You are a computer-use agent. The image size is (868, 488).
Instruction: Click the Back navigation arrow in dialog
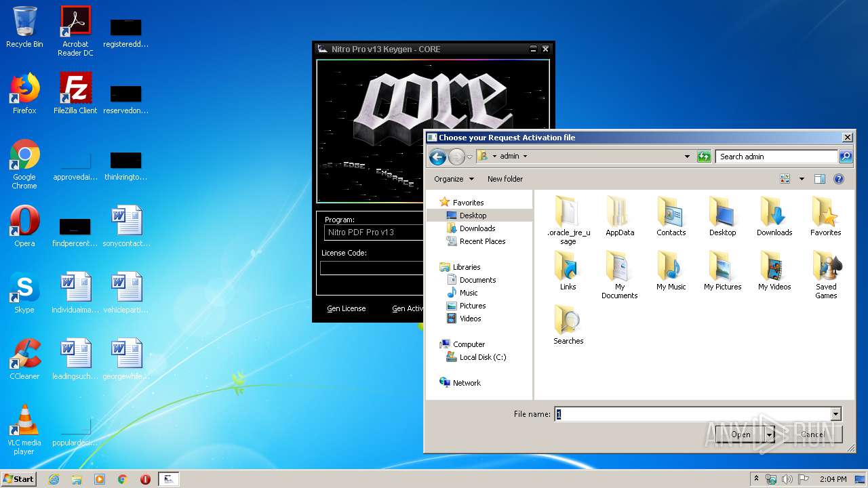[438, 157]
